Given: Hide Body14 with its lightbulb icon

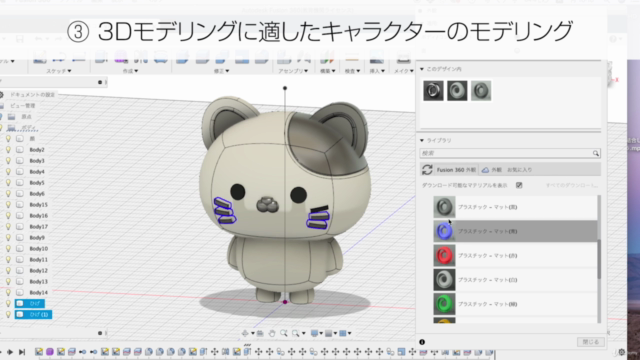Looking at the screenshot, I should pyautogui.click(x=8, y=293).
